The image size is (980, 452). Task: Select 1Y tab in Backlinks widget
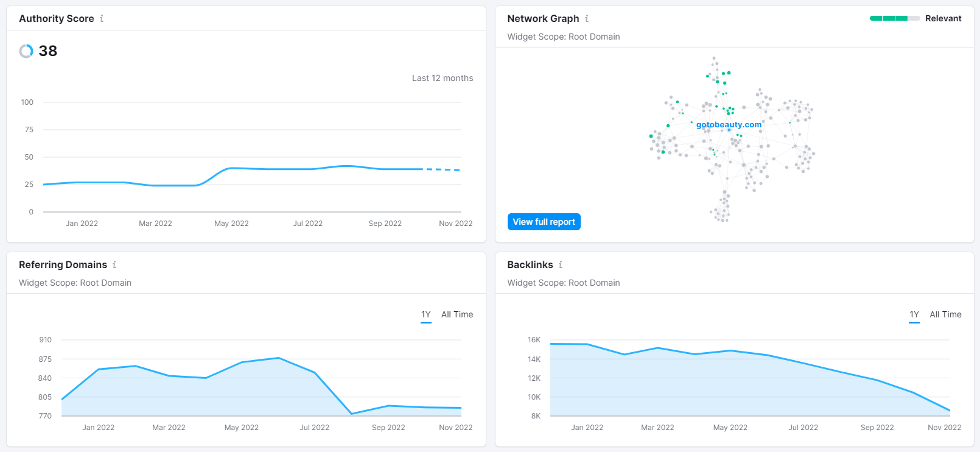(914, 315)
